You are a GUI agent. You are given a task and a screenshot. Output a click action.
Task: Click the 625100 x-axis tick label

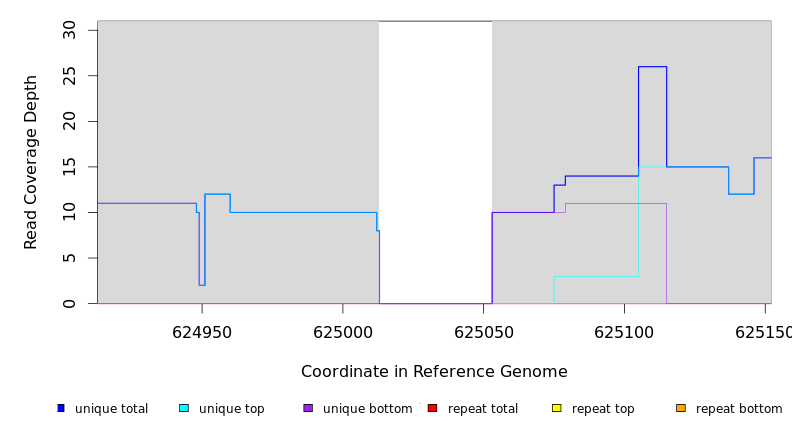point(624,332)
